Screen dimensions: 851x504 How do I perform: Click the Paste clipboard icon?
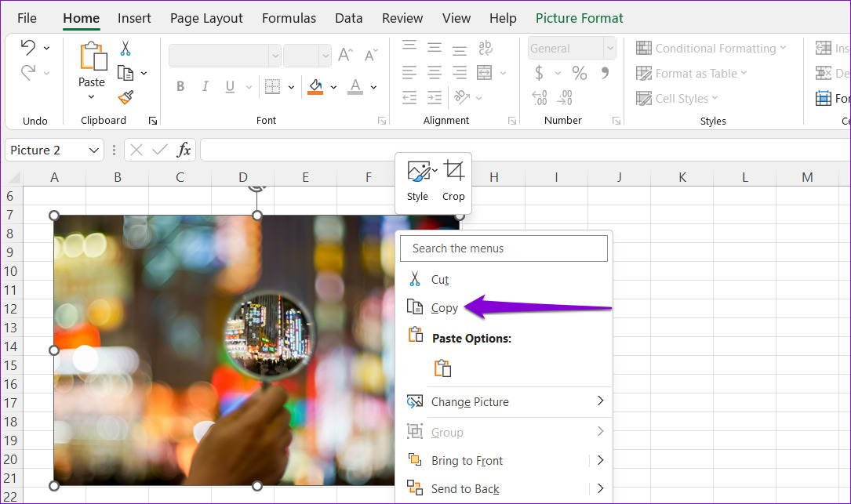coord(93,57)
